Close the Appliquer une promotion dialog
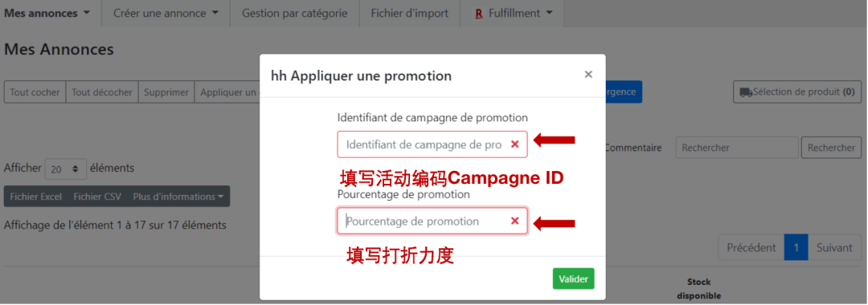The height and width of the screenshot is (305, 868). click(588, 75)
